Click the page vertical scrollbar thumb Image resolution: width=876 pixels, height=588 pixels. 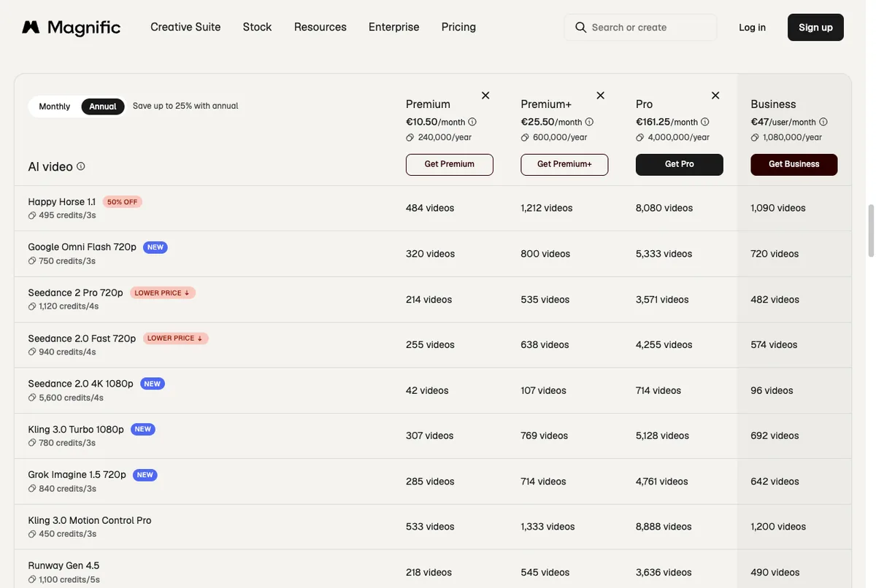871,231
